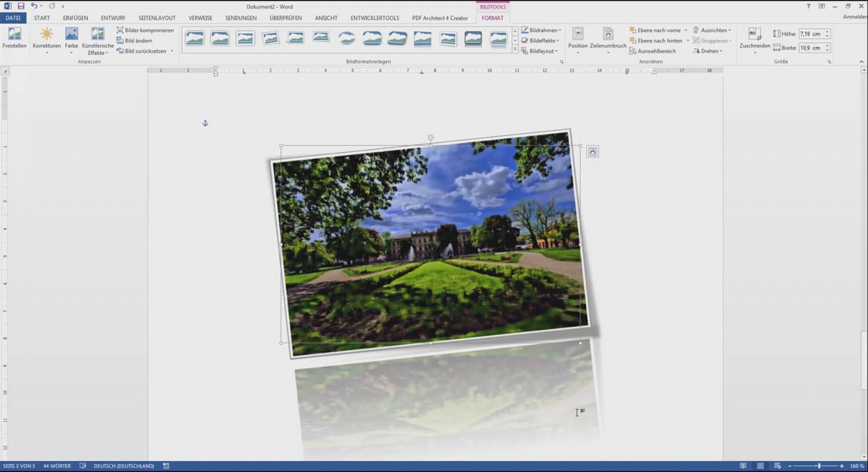Open the Bildformatvorlagen gallery expander

tap(561, 61)
